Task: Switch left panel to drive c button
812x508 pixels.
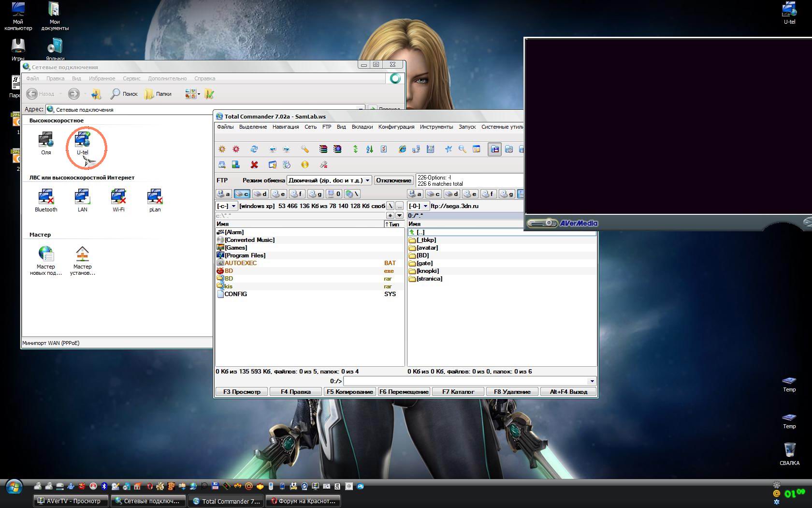Action: pos(242,194)
